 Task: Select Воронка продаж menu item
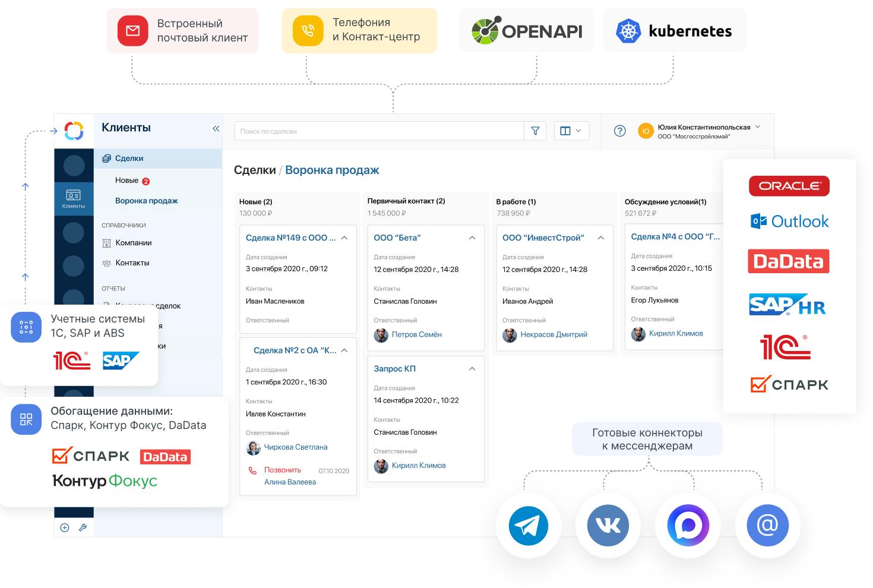click(147, 201)
